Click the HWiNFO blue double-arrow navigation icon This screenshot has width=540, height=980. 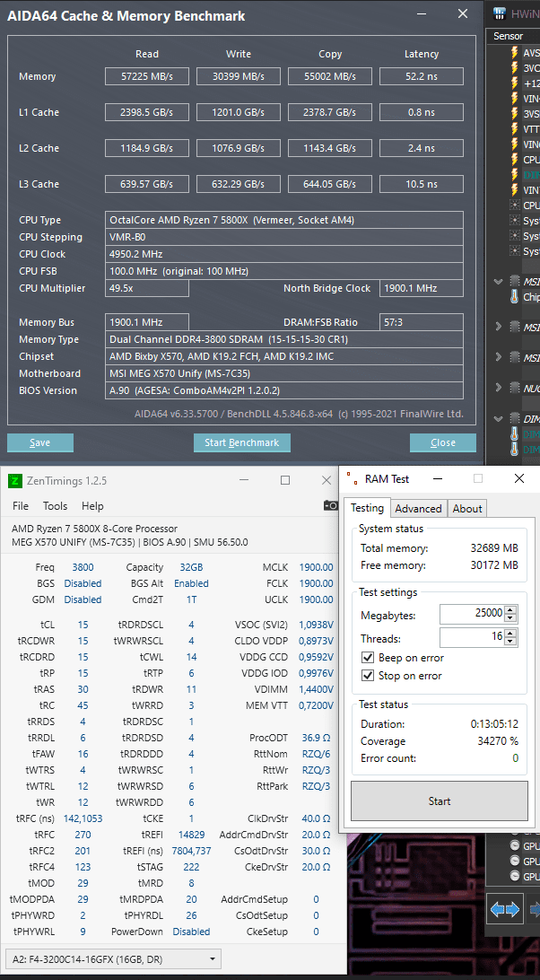[505, 909]
